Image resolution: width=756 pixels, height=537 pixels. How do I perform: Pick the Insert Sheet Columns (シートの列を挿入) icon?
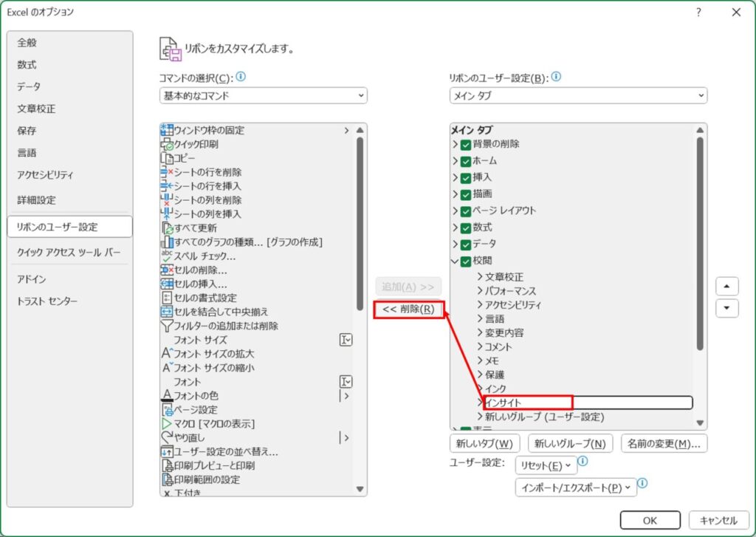coord(167,213)
